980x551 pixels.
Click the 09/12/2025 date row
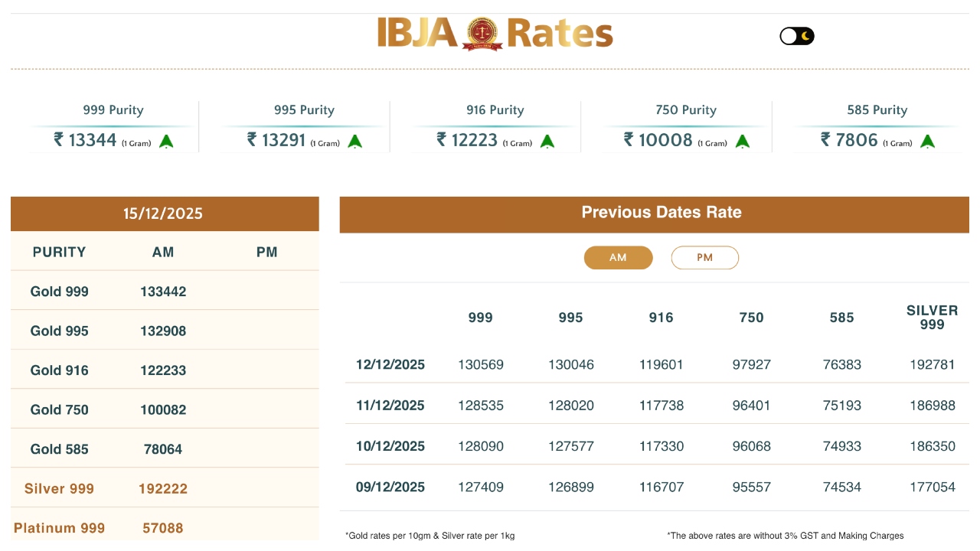[x=390, y=487]
